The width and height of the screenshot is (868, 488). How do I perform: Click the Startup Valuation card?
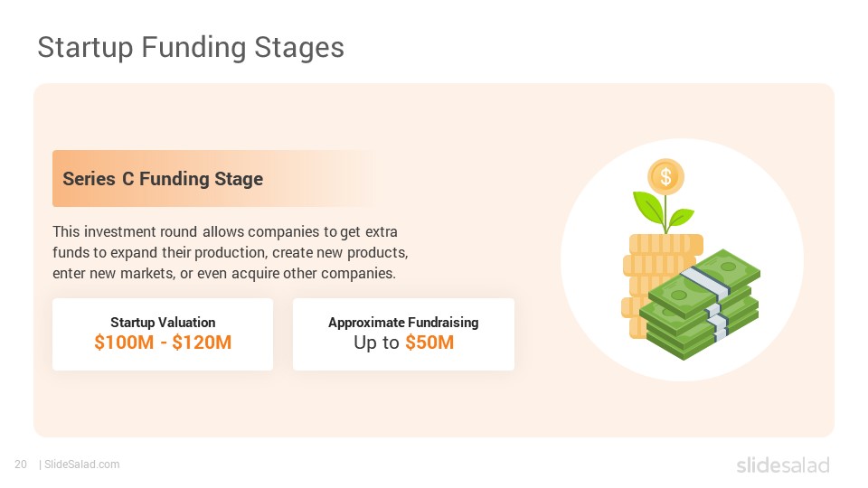[x=163, y=334]
